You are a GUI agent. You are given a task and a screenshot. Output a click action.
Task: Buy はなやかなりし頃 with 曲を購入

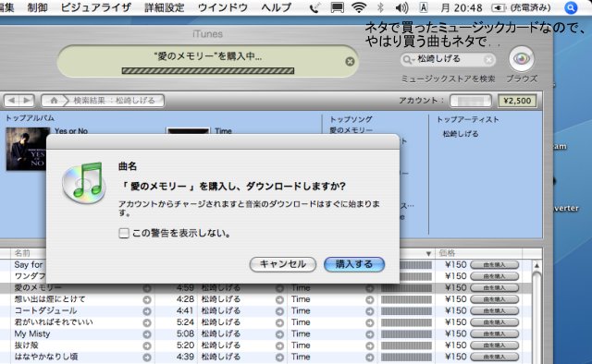tap(494, 357)
